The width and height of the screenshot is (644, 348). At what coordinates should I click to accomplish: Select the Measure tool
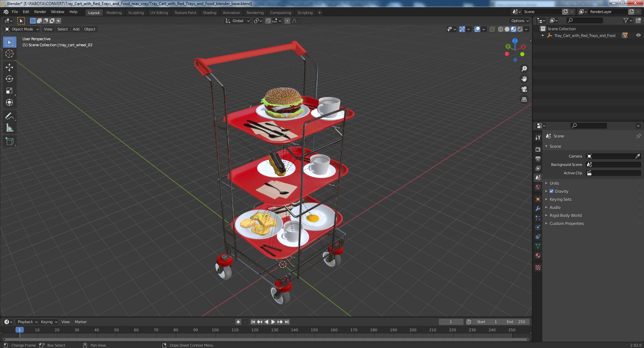[9, 128]
